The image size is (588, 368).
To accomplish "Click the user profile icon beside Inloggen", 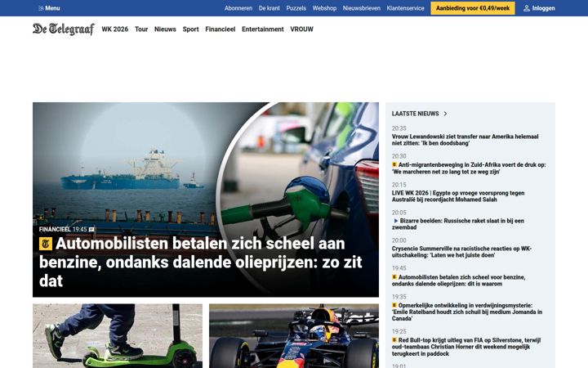I will pos(527,8).
